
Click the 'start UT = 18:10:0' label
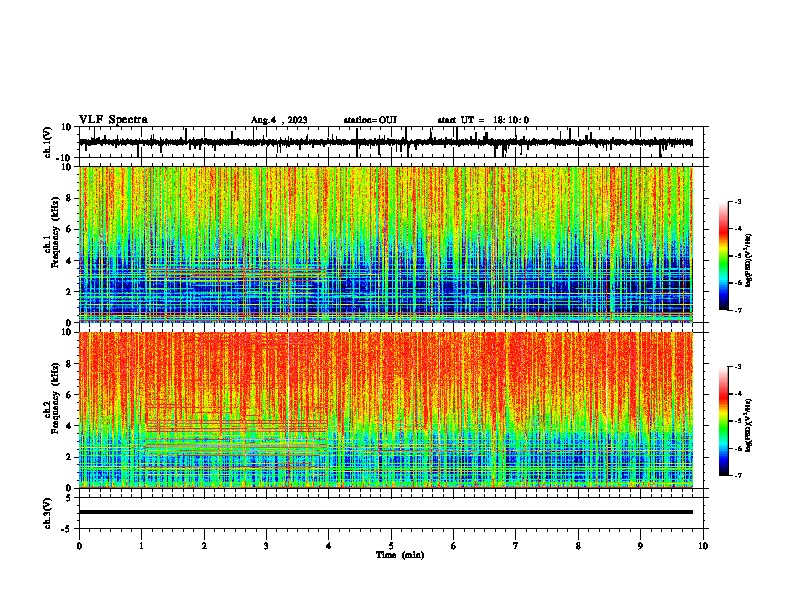pyautogui.click(x=483, y=120)
